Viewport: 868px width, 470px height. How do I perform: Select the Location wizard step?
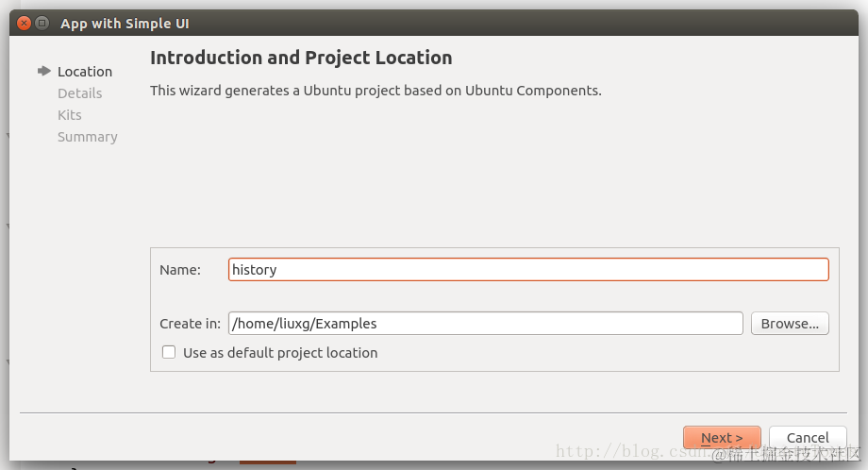pyautogui.click(x=84, y=72)
